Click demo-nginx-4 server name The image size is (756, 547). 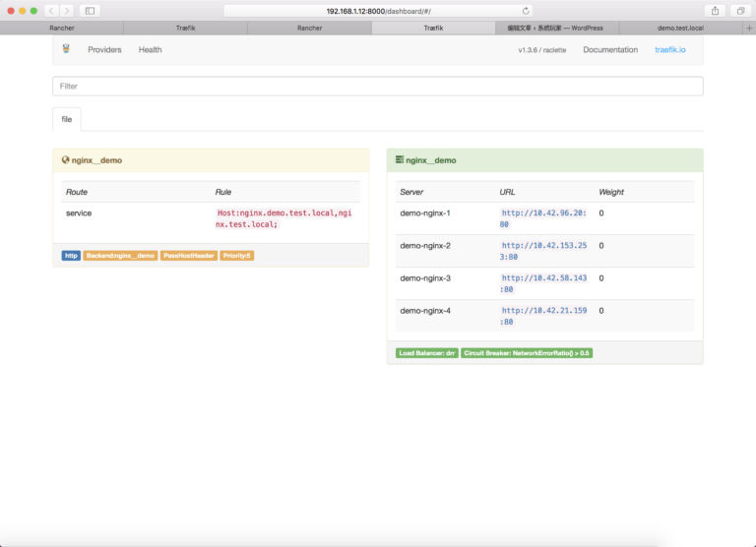(425, 311)
